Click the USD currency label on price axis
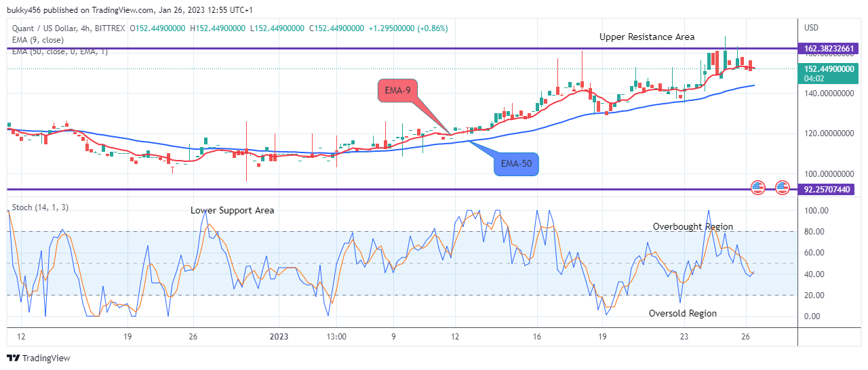The image size is (868, 370). tap(812, 28)
